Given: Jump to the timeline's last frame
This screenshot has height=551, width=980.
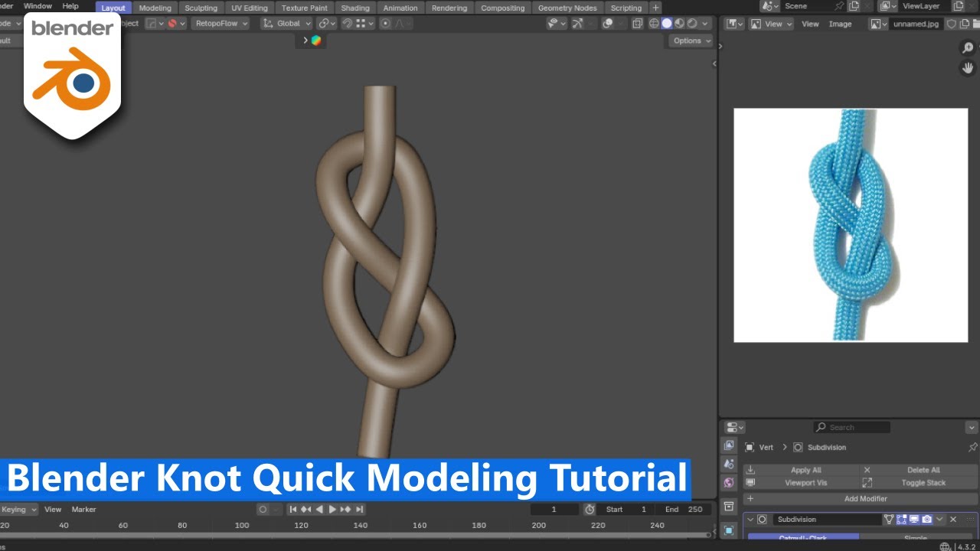Looking at the screenshot, I should pyautogui.click(x=359, y=510).
